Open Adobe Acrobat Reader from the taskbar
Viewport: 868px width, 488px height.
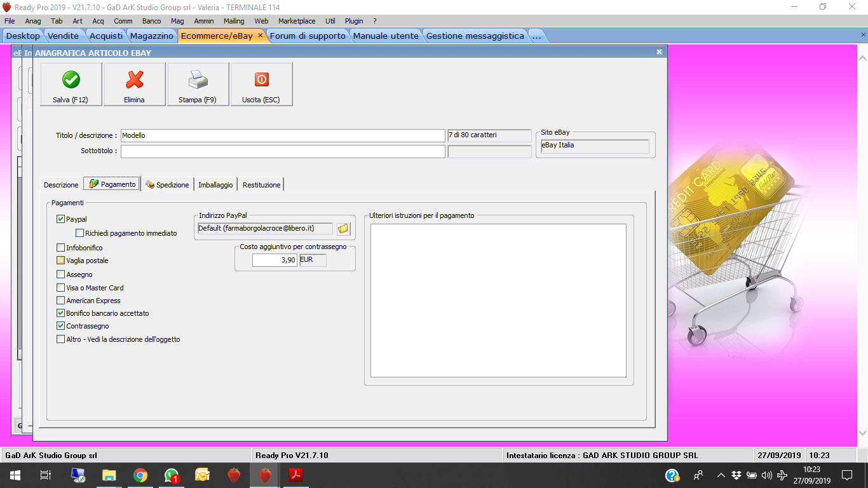(x=296, y=475)
